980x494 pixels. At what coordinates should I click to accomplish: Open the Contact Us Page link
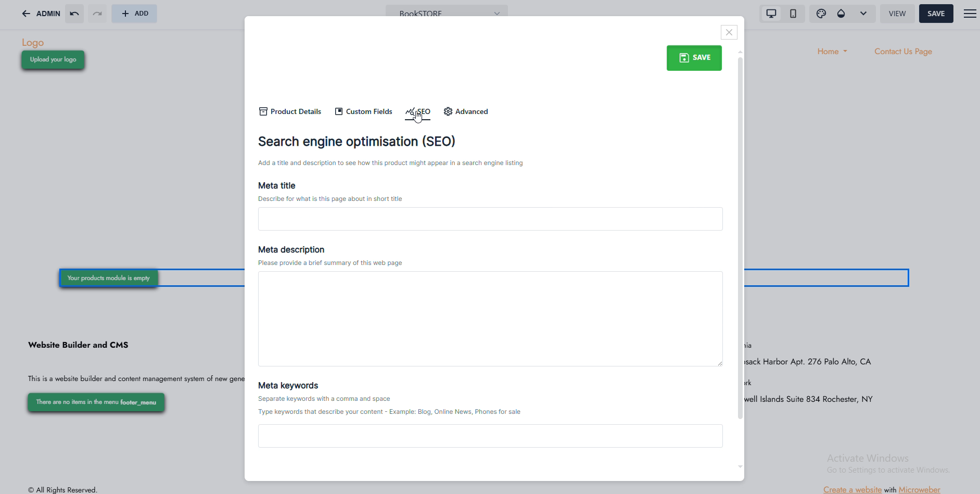pos(903,52)
